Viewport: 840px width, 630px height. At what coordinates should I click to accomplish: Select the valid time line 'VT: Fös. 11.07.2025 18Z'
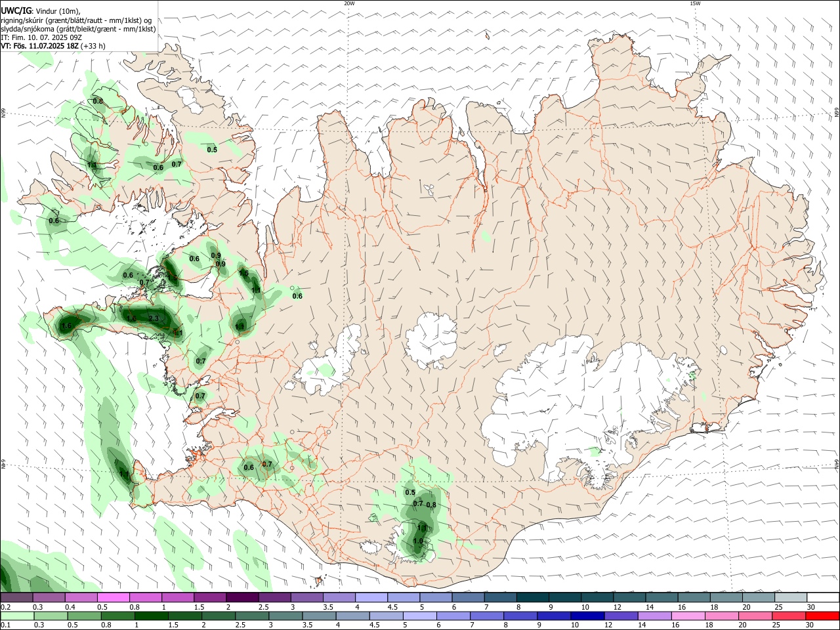[39, 46]
